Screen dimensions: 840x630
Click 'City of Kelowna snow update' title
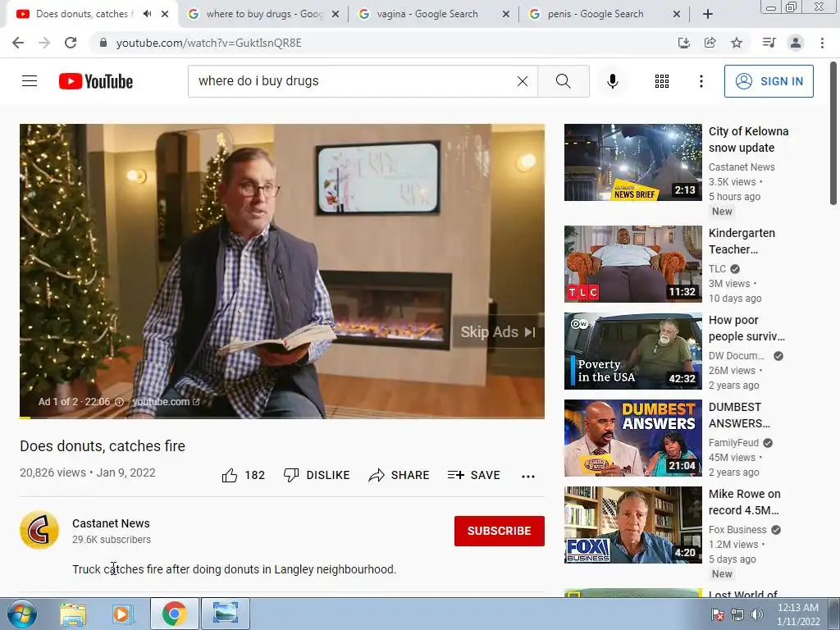click(748, 139)
